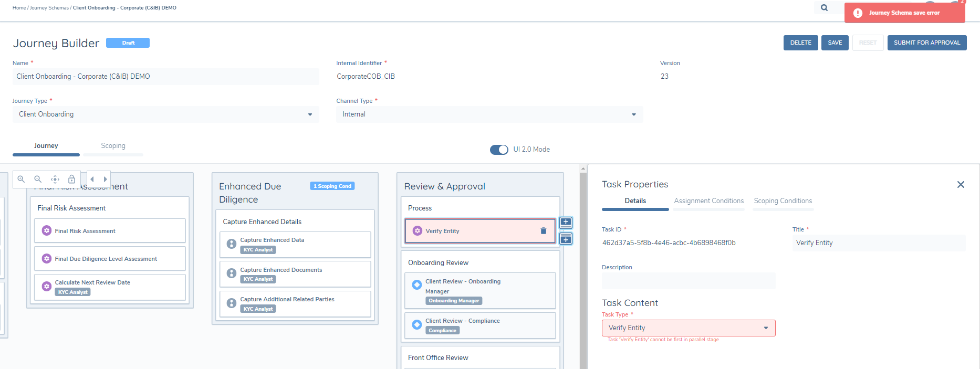Switch to the Scoping tab
980x369 pixels.
coord(113,146)
